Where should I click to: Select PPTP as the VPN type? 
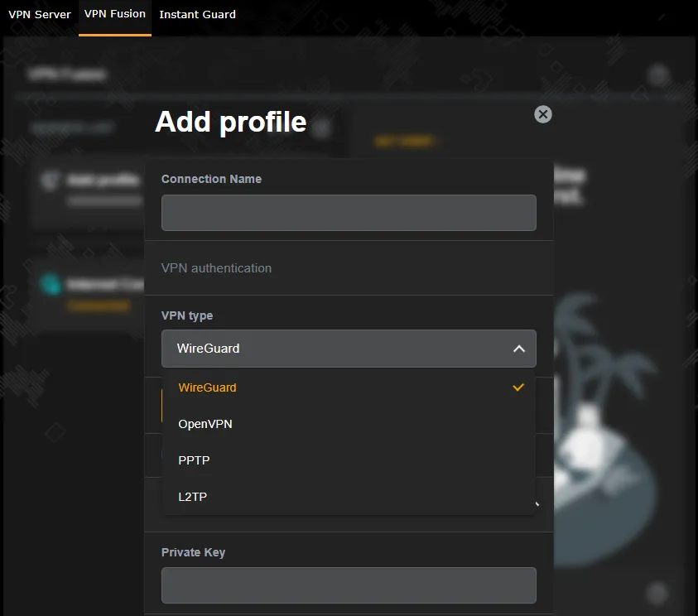tap(193, 460)
